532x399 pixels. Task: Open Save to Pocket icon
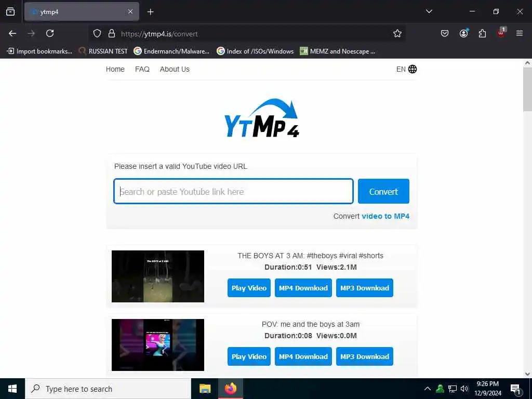pyautogui.click(x=445, y=33)
